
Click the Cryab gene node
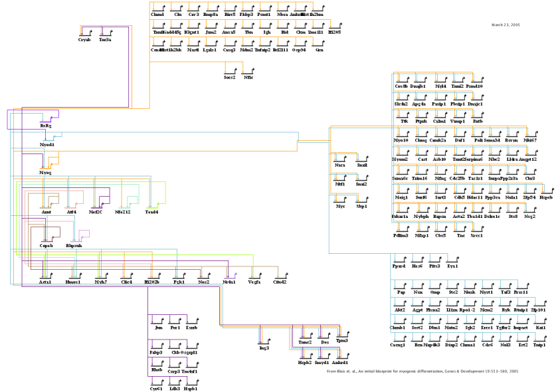84,40
